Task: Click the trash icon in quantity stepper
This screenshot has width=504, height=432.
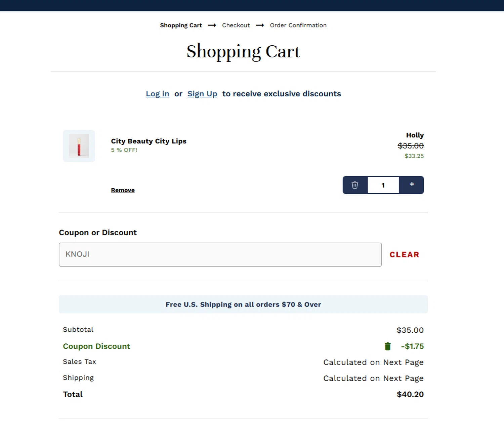Action: 355,185
